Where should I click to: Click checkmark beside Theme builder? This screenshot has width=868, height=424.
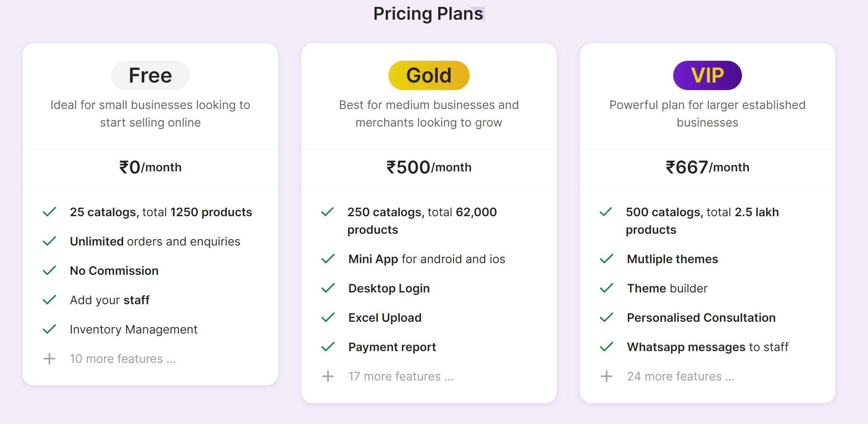click(x=607, y=288)
